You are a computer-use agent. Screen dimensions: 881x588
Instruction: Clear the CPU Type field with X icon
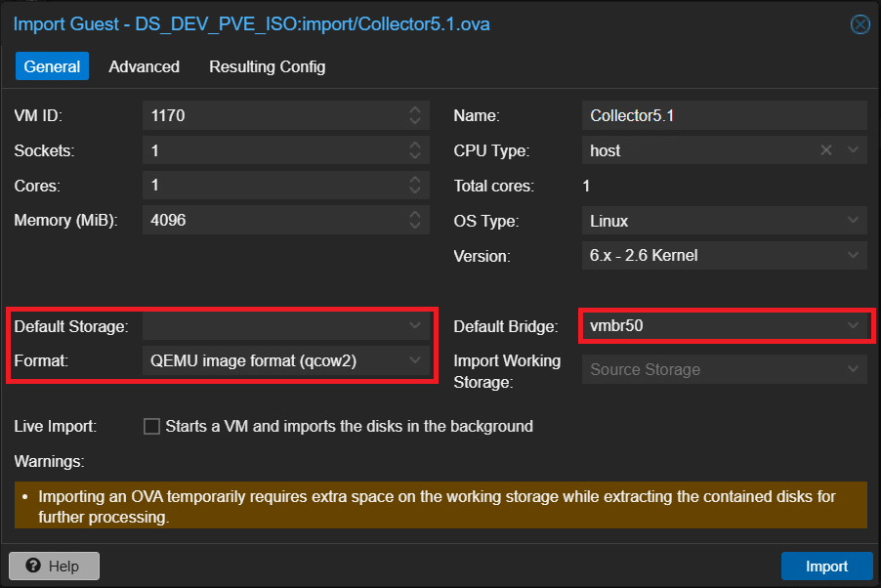(826, 150)
